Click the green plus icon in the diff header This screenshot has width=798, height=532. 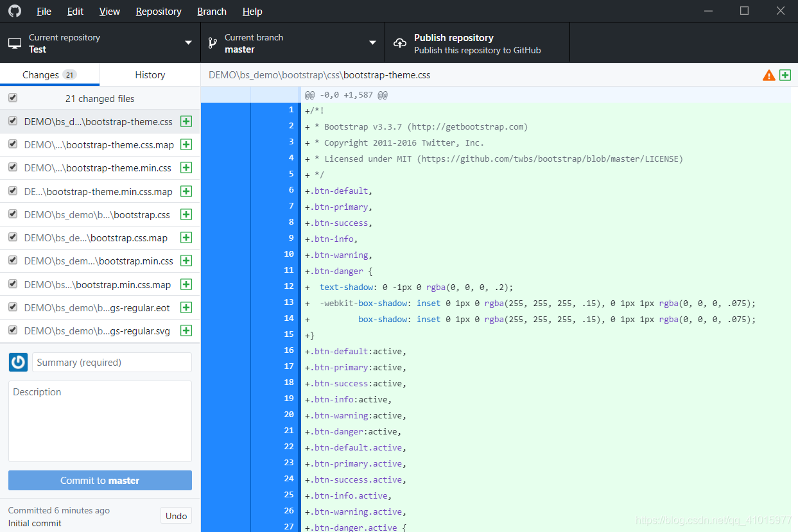pyautogui.click(x=785, y=75)
